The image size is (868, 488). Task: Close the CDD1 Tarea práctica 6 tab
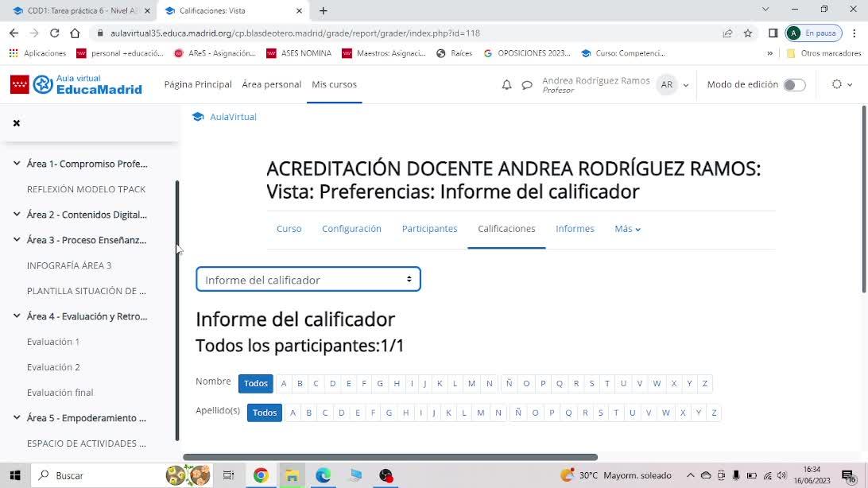click(147, 10)
